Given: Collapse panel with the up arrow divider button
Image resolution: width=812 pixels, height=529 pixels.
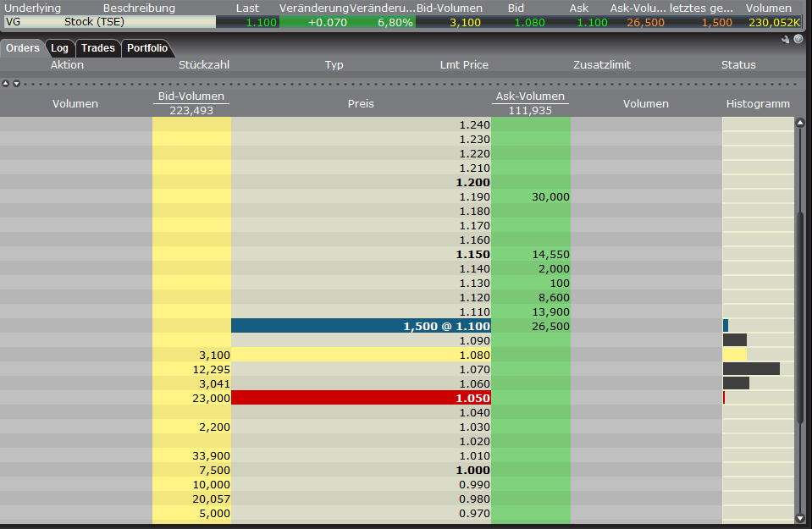Looking at the screenshot, I should tap(5, 83).
